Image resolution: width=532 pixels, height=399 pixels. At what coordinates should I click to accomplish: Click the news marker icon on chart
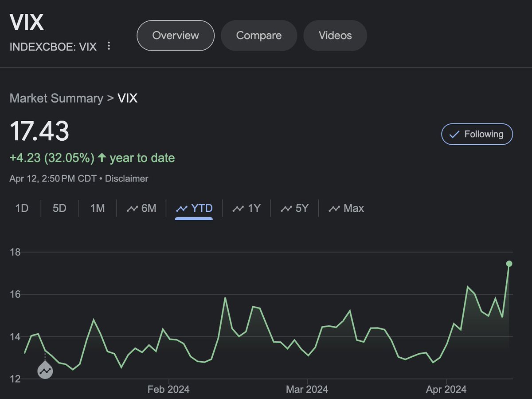(45, 369)
